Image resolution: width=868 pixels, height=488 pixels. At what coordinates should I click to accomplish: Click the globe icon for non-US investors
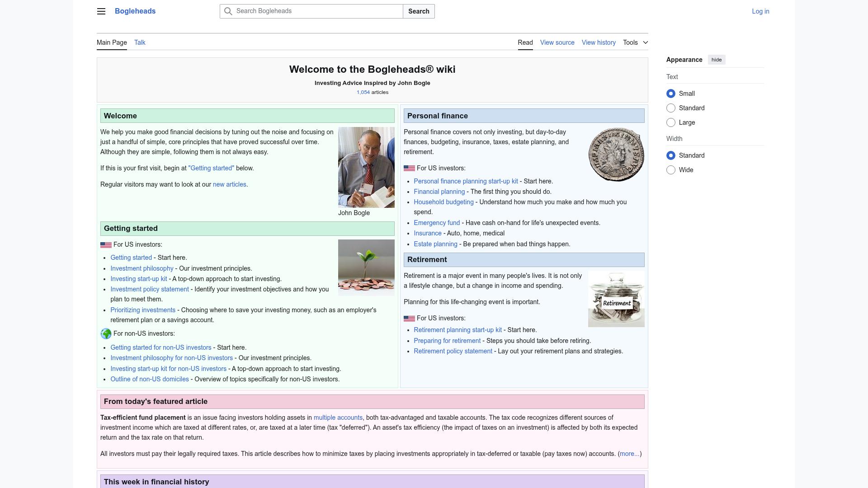click(x=106, y=334)
